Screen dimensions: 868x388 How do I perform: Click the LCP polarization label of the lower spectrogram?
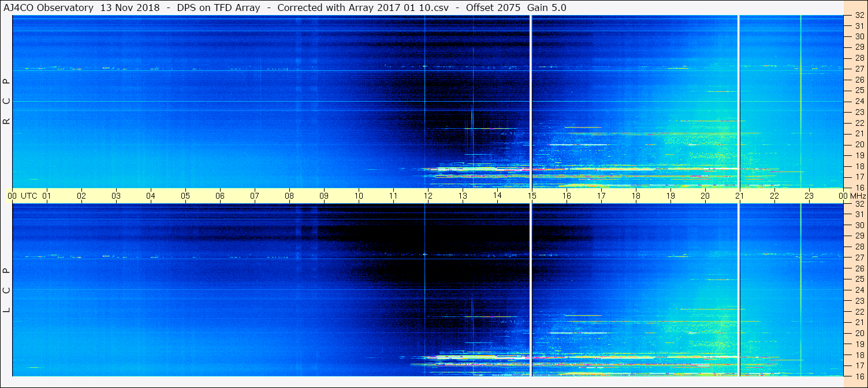pos(6,290)
